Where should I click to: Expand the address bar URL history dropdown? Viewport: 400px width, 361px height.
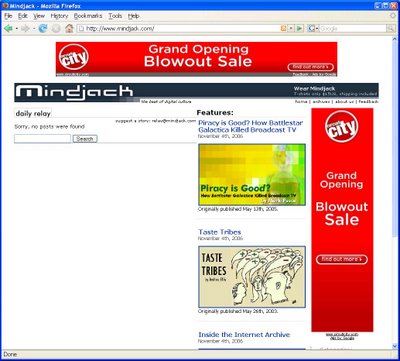pos(291,29)
